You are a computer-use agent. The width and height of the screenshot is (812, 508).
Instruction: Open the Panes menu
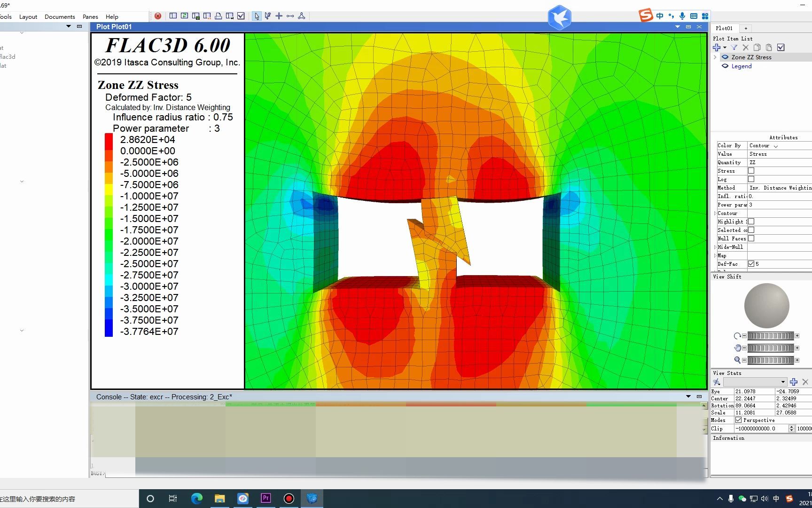[x=90, y=16]
